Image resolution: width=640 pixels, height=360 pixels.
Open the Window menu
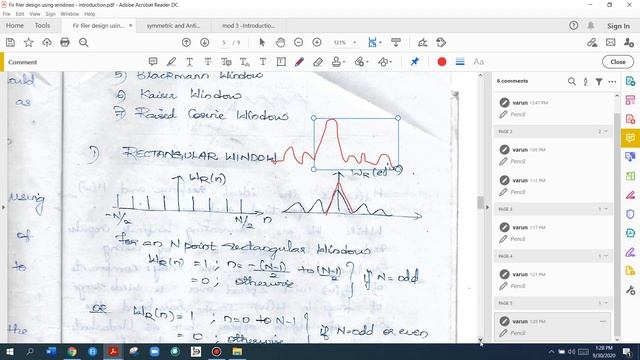(x=70, y=14)
